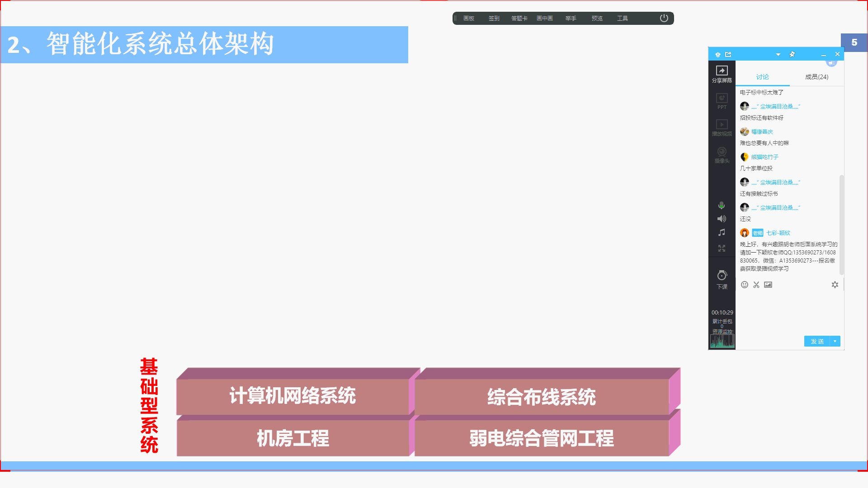The height and width of the screenshot is (488, 868).
Task: Switch to the 讨论 discussion tab
Action: pos(762,77)
